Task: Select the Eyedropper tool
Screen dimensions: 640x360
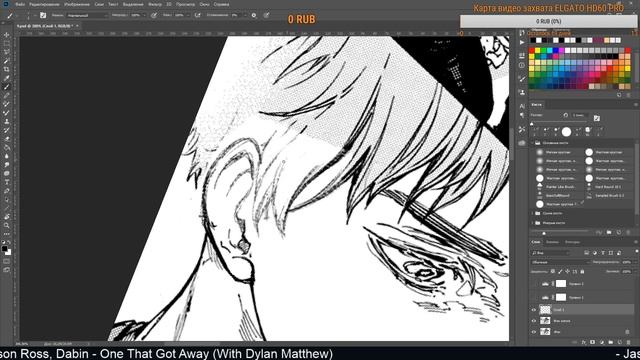Action: click(x=7, y=78)
